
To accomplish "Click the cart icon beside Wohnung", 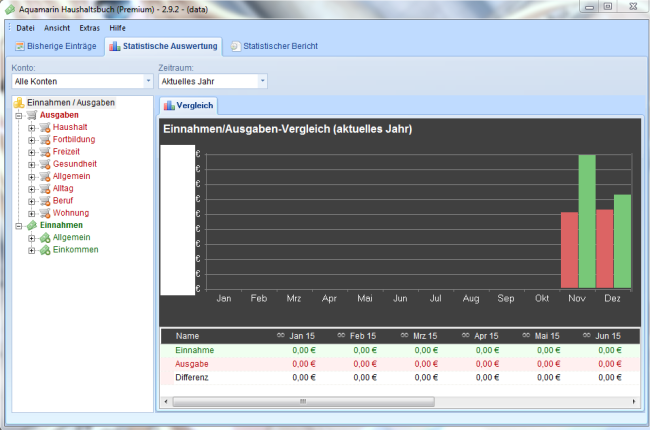I will coord(45,213).
